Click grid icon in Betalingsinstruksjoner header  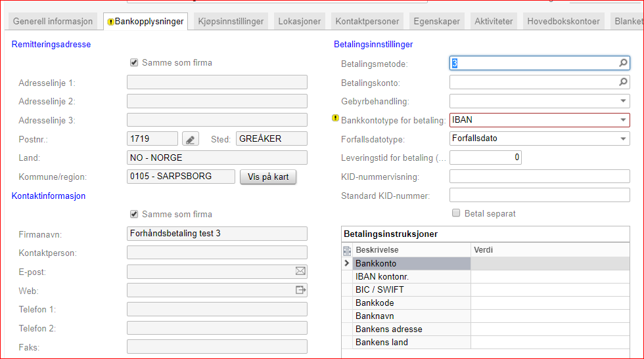347,250
